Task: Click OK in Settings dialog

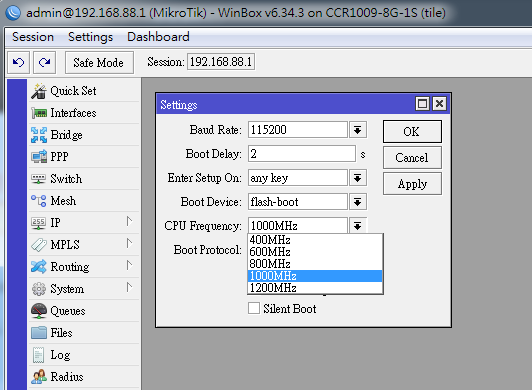Action: [x=412, y=131]
